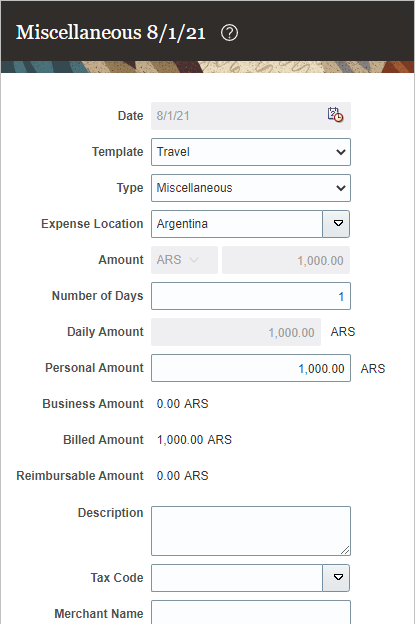415x624 pixels.
Task: Click the Tax Code label
Action: 117,578
